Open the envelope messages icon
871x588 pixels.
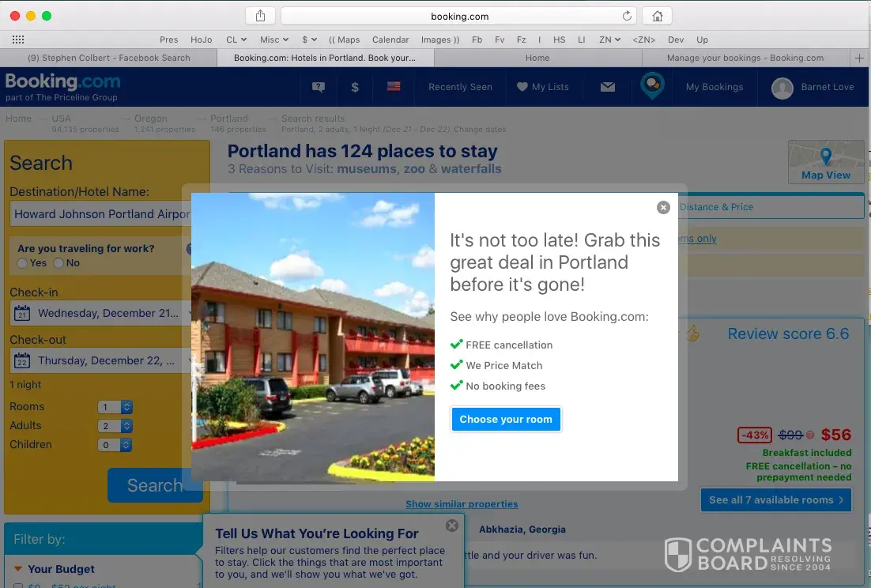pyautogui.click(x=608, y=87)
